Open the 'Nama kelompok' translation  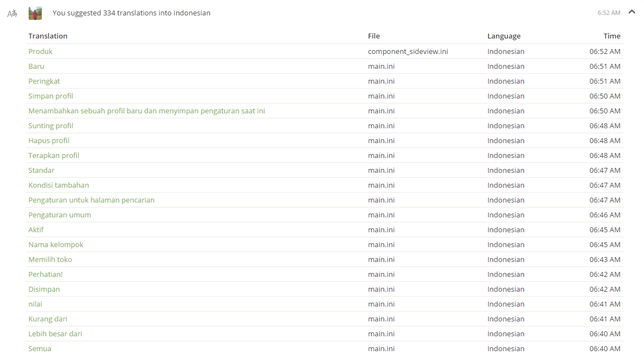pos(56,244)
